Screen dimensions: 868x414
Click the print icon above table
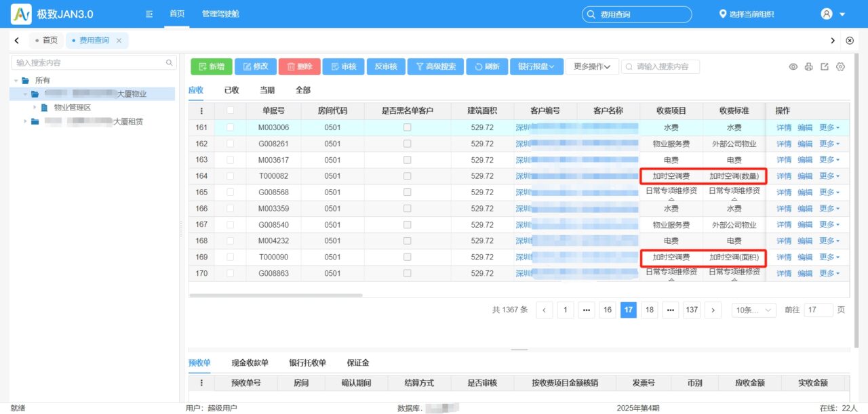pyautogui.click(x=808, y=66)
